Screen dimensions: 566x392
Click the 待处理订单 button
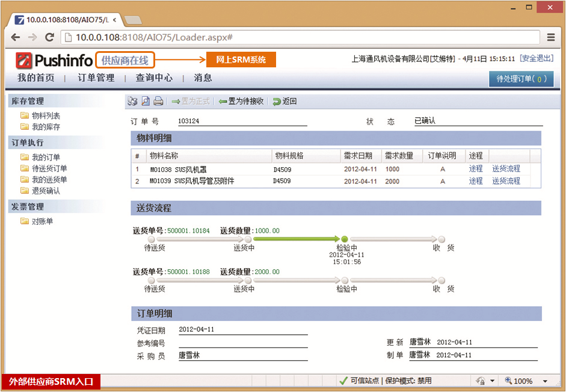[x=521, y=79]
